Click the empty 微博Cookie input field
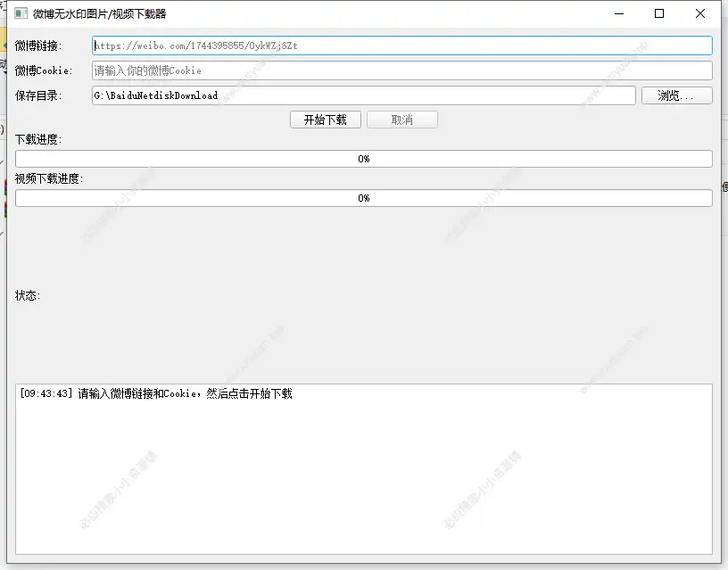The height and width of the screenshot is (570, 728). tap(400, 70)
